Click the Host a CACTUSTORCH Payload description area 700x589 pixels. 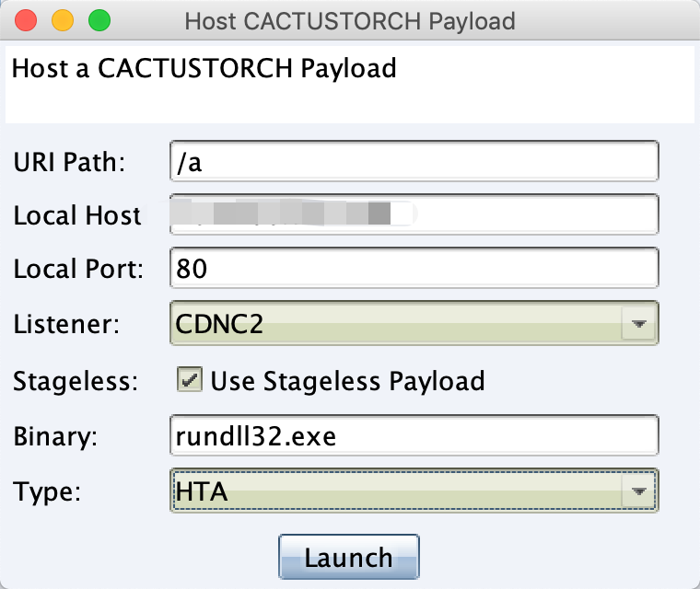tap(350, 85)
